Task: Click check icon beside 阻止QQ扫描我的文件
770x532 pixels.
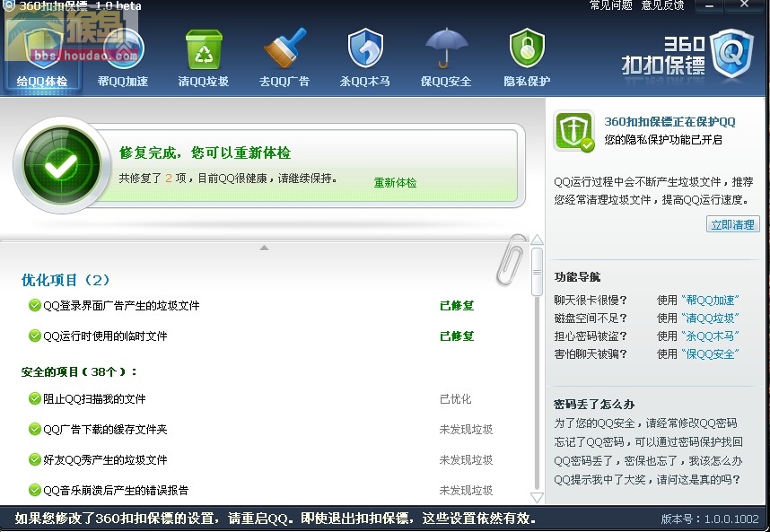Action: (34, 398)
